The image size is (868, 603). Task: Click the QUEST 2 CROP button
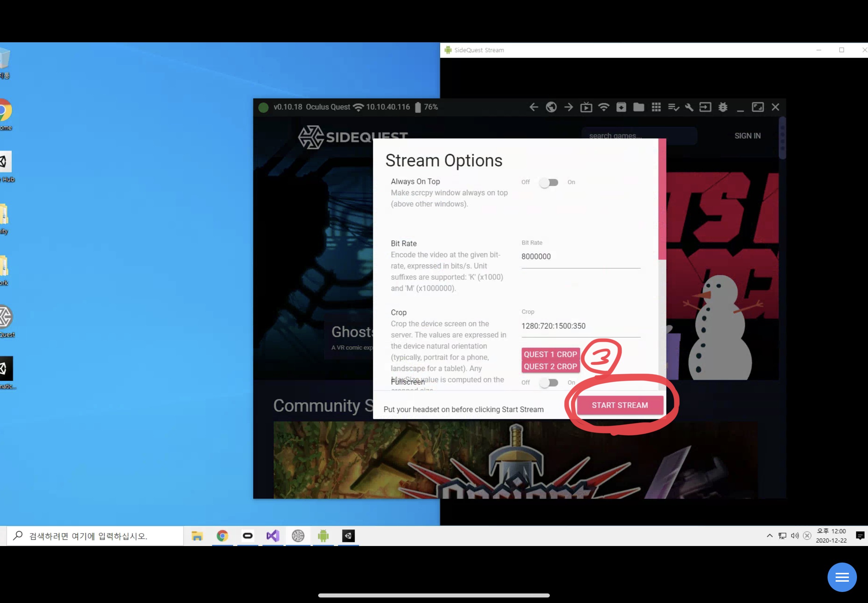[551, 367]
